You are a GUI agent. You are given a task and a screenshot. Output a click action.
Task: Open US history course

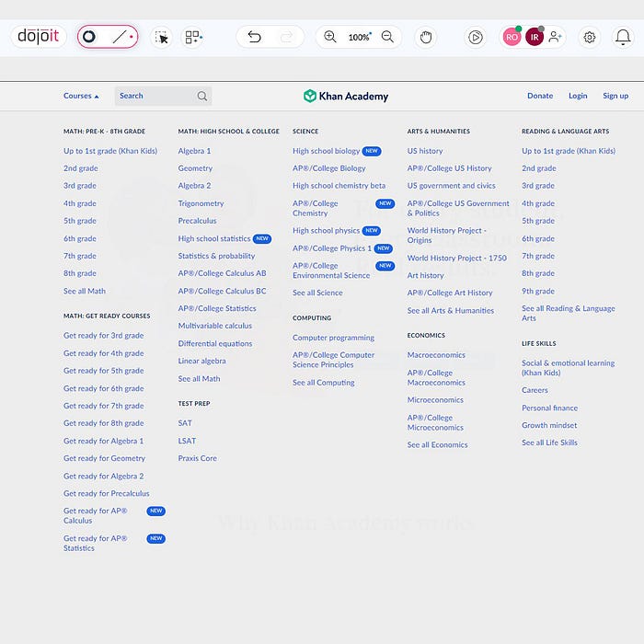tap(425, 151)
